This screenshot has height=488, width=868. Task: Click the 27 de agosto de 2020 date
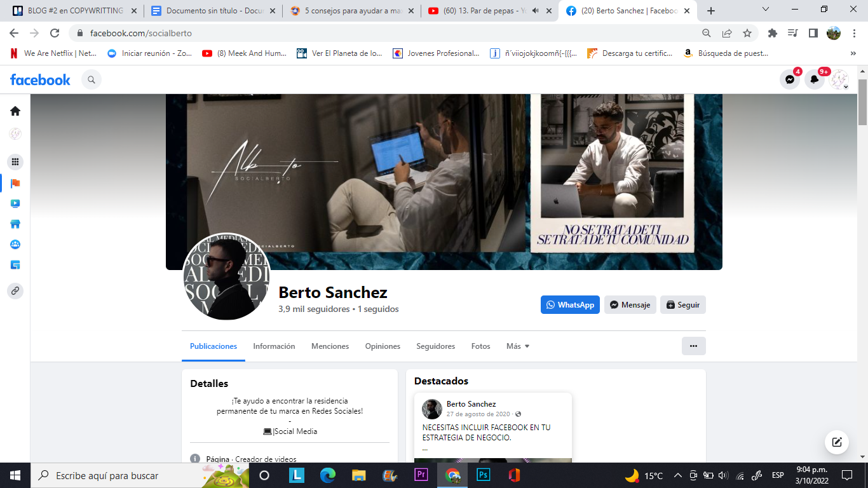point(480,414)
